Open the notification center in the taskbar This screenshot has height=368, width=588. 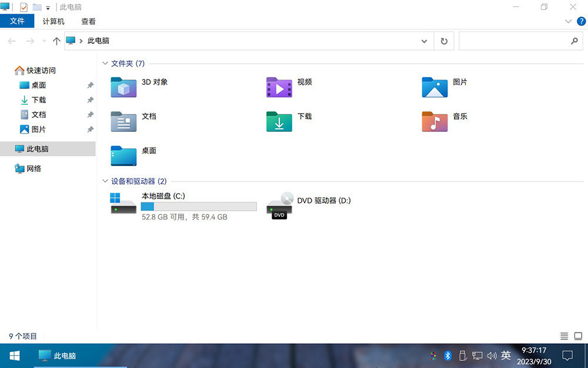tap(567, 356)
